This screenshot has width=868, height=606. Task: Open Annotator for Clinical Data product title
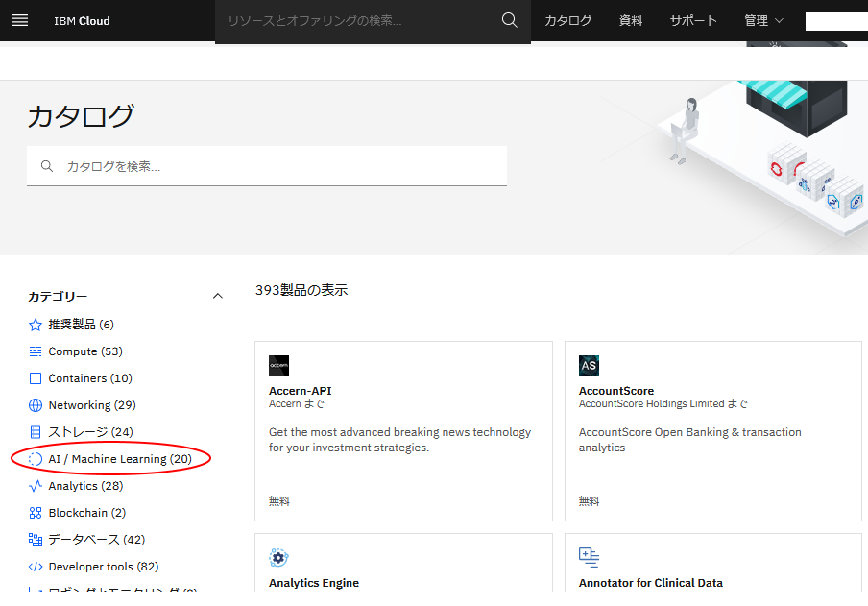tap(651, 583)
